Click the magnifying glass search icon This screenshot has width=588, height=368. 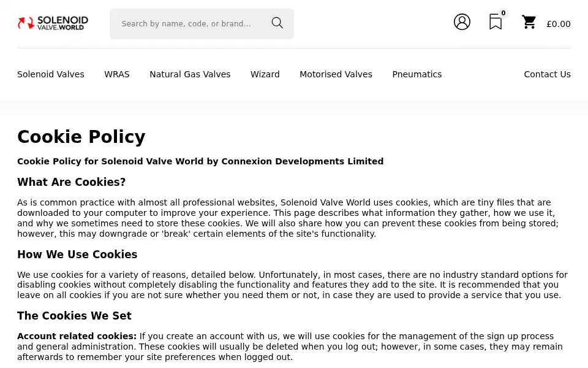point(277,23)
